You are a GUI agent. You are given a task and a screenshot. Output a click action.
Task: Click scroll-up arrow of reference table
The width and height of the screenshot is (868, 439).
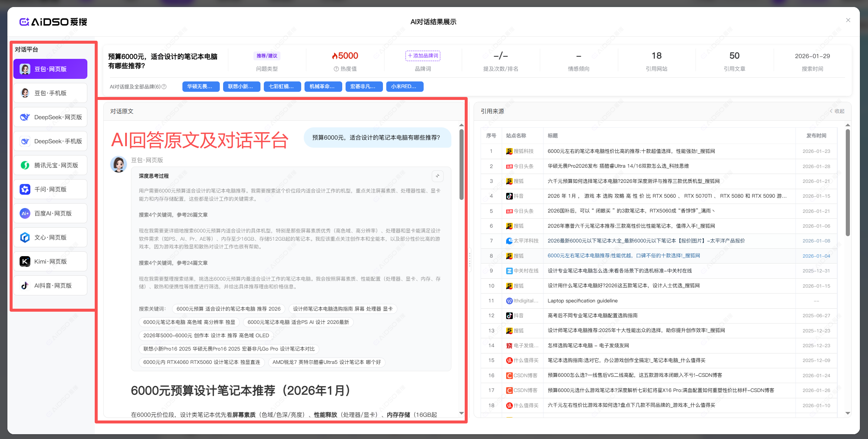848,125
